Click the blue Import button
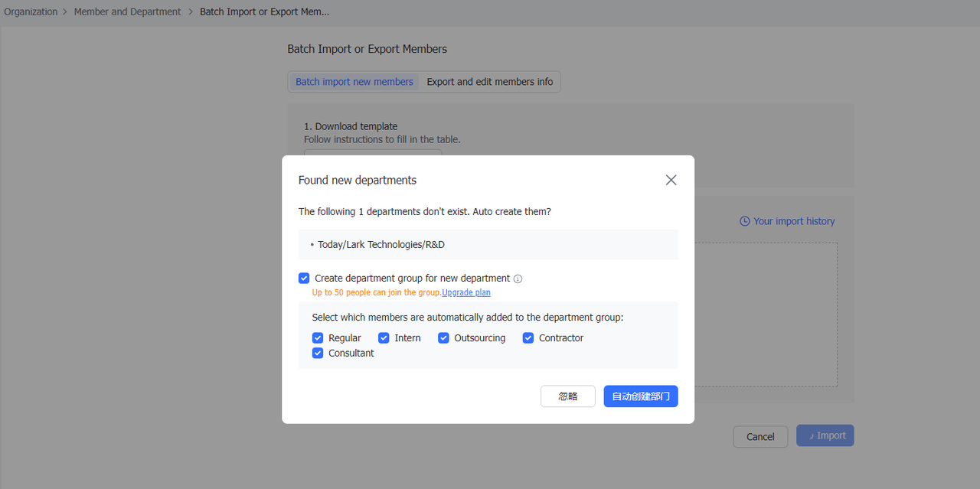Image resolution: width=980 pixels, height=489 pixels. 825,435
